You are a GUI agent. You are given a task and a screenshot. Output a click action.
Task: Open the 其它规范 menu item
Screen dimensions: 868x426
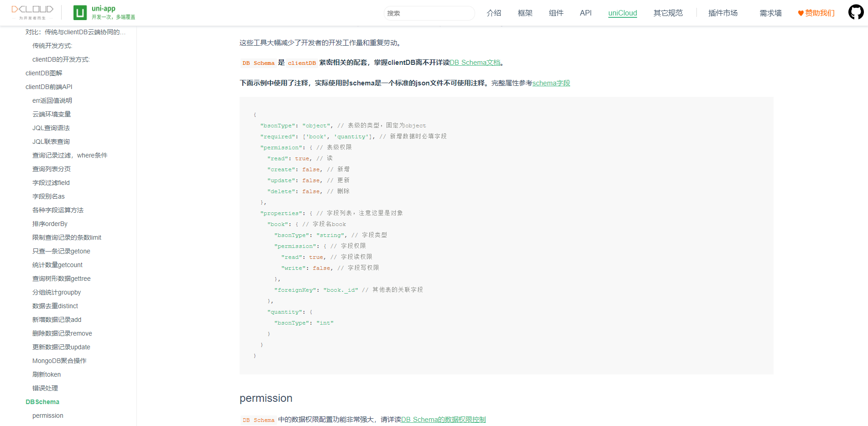(x=668, y=13)
